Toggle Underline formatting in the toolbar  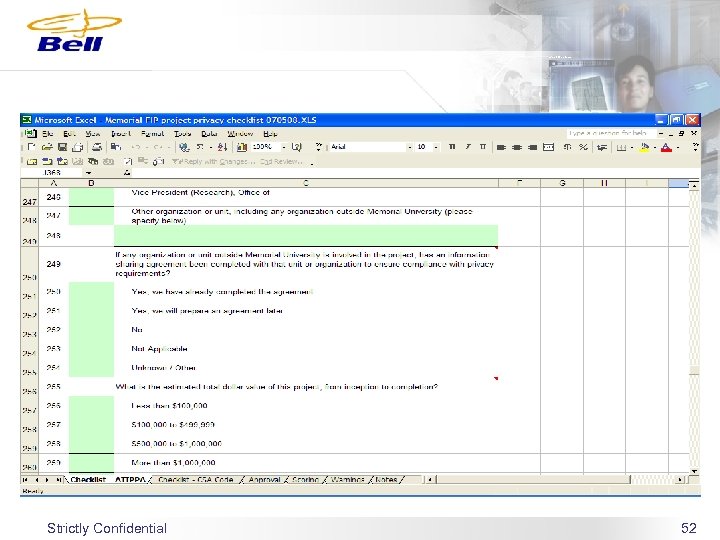[x=483, y=147]
